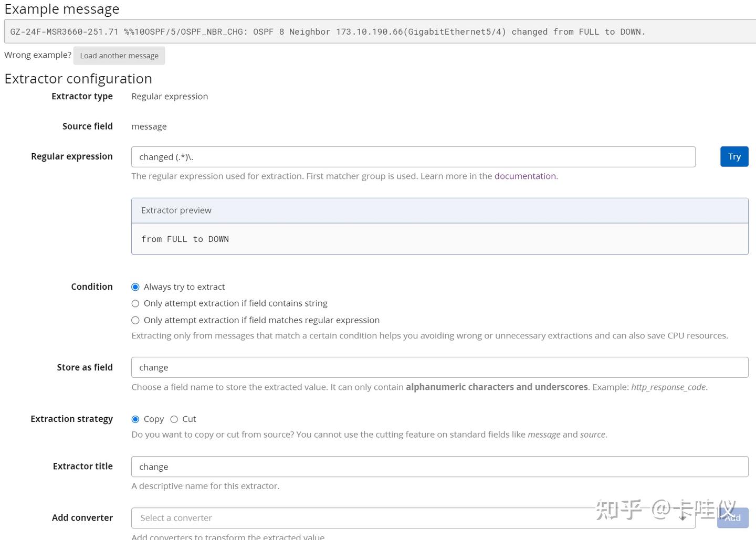Image resolution: width=756 pixels, height=540 pixels.
Task: Select extraction if field matches regular expression
Action: 135,320
